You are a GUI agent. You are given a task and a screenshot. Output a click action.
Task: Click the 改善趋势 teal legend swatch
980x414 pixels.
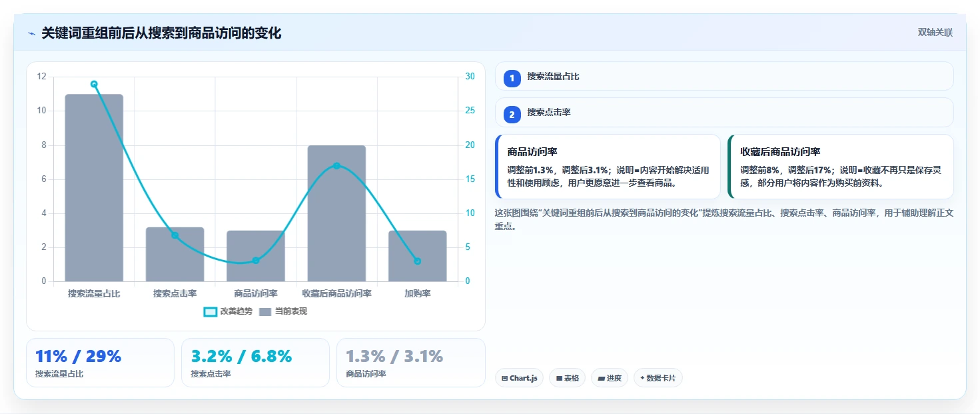[211, 311]
